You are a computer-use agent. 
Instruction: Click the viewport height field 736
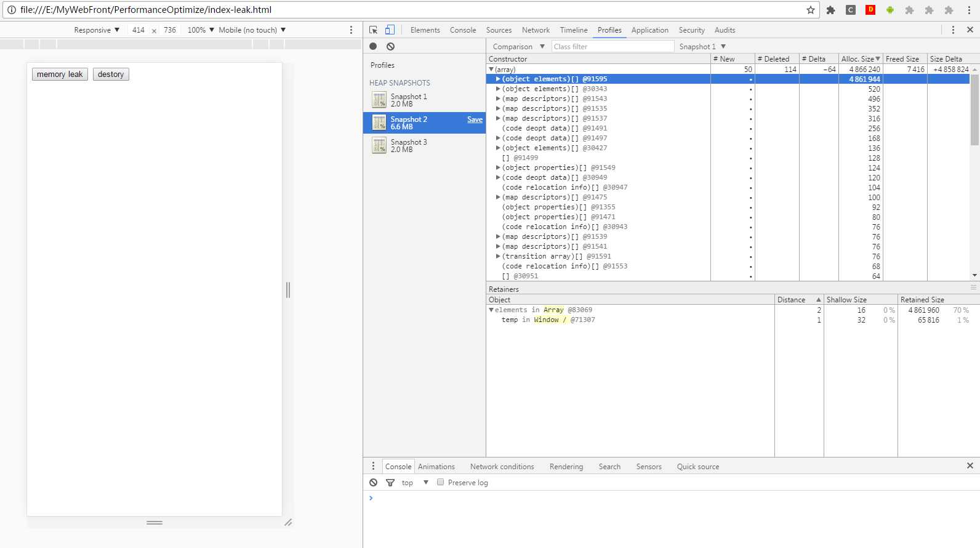[x=170, y=30]
